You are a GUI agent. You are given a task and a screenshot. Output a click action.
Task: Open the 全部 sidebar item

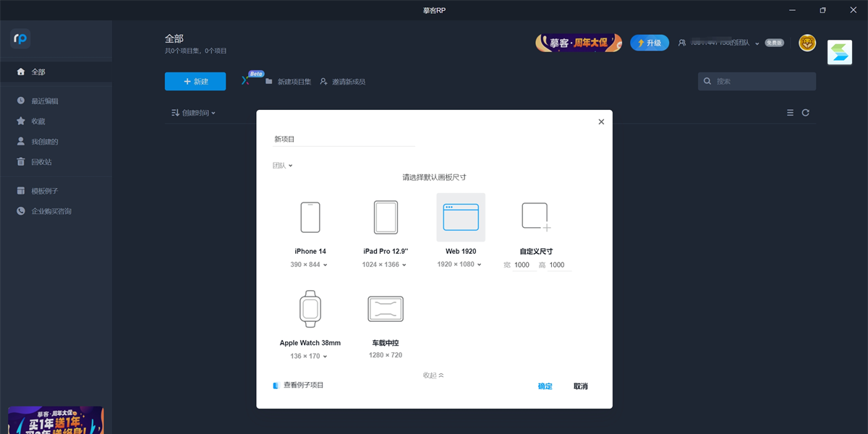click(56, 72)
